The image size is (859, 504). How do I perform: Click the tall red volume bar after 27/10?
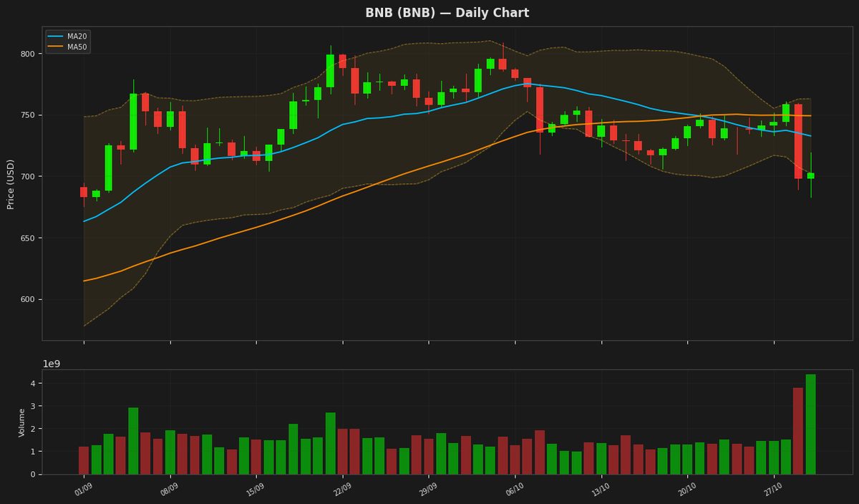point(798,431)
